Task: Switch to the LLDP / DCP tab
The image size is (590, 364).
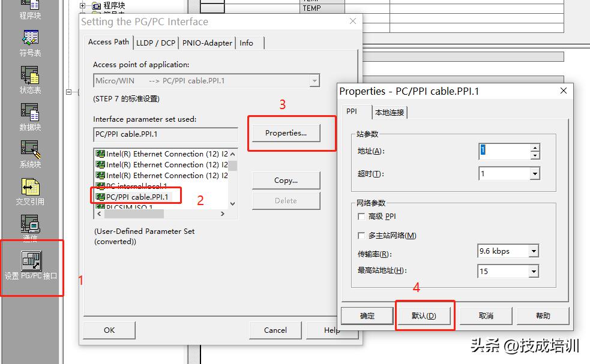Action: (x=155, y=43)
